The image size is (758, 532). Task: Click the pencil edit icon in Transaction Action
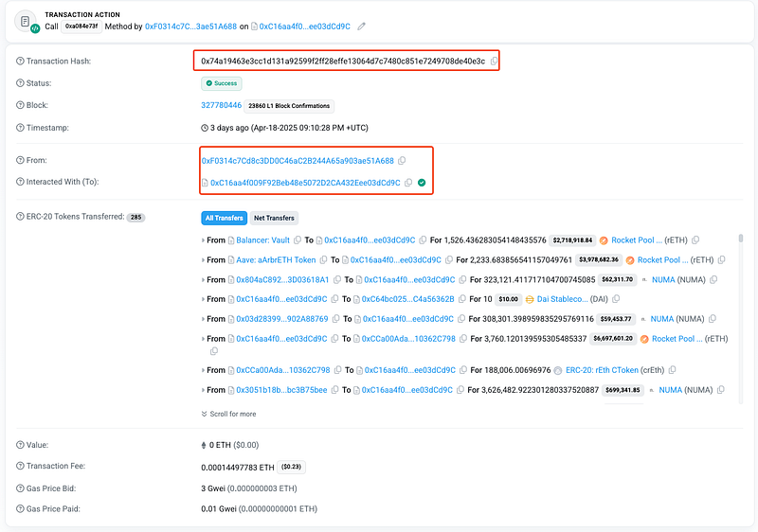361,26
